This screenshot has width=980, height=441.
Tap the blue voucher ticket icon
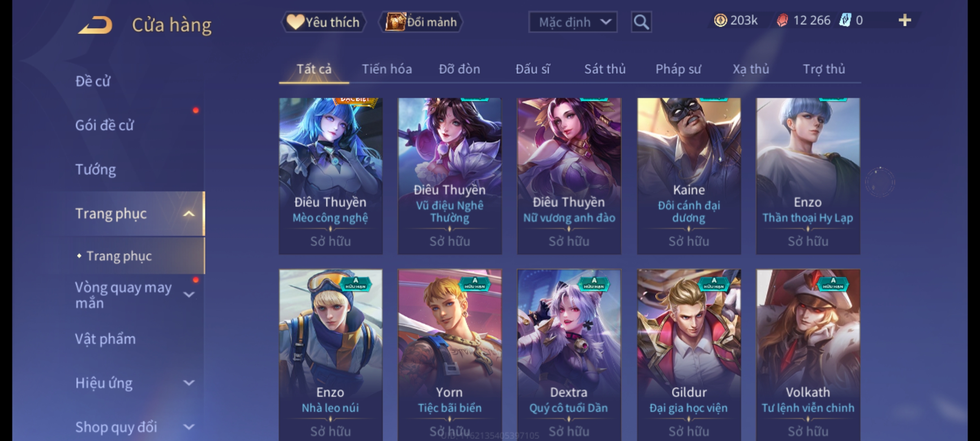(845, 20)
